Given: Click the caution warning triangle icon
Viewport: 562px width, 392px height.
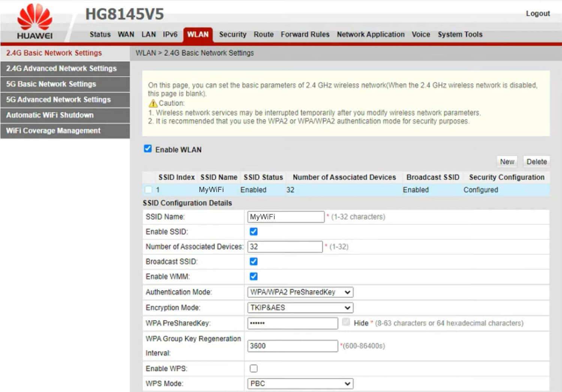Looking at the screenshot, I should pos(153,103).
